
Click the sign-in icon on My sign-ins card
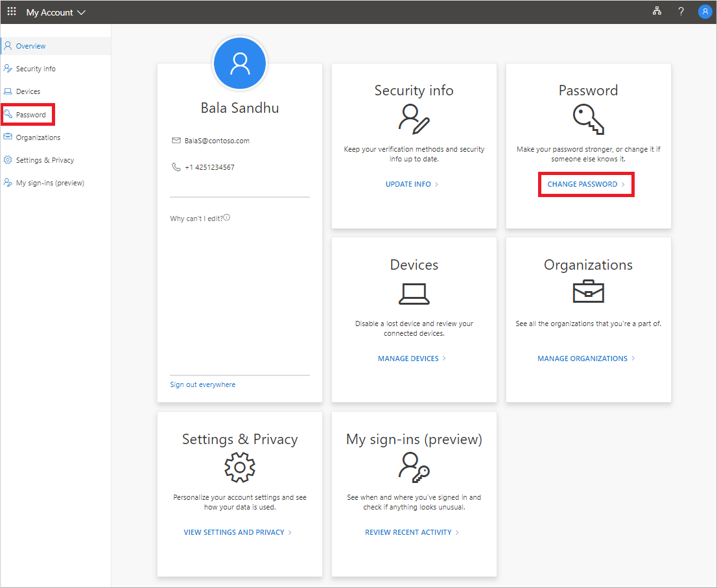click(x=414, y=467)
